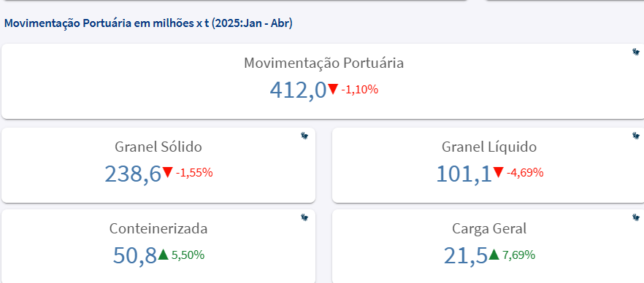Viewport: 644px width, 283px height.
Task: Click the red down arrow beside 238,6
Action: (x=168, y=172)
